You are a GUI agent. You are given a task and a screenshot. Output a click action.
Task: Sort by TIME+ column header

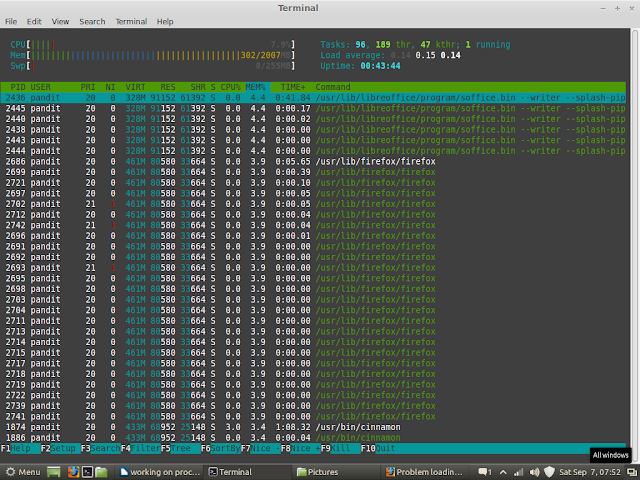point(293,87)
